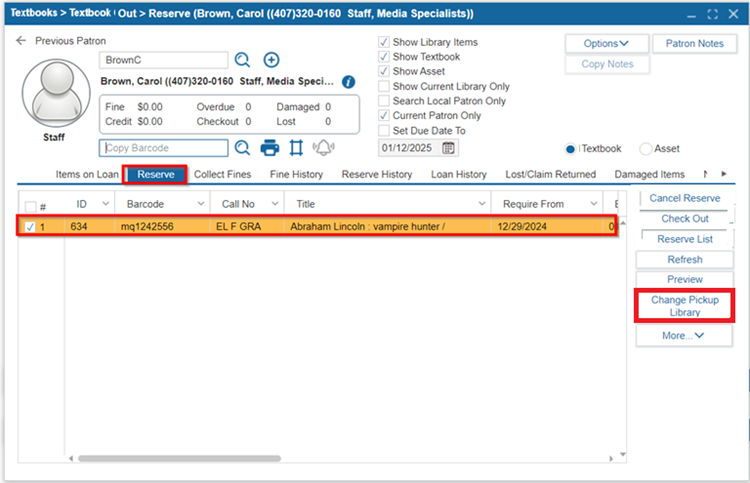Toggle Show Library Items checkbox
Viewport: 750px width, 483px height.
(x=384, y=42)
